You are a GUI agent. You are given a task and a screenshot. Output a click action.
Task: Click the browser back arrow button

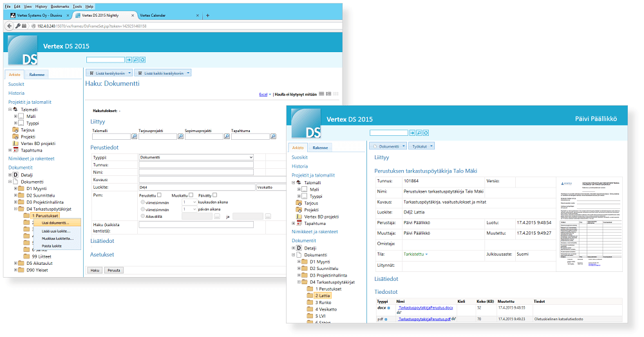point(10,26)
